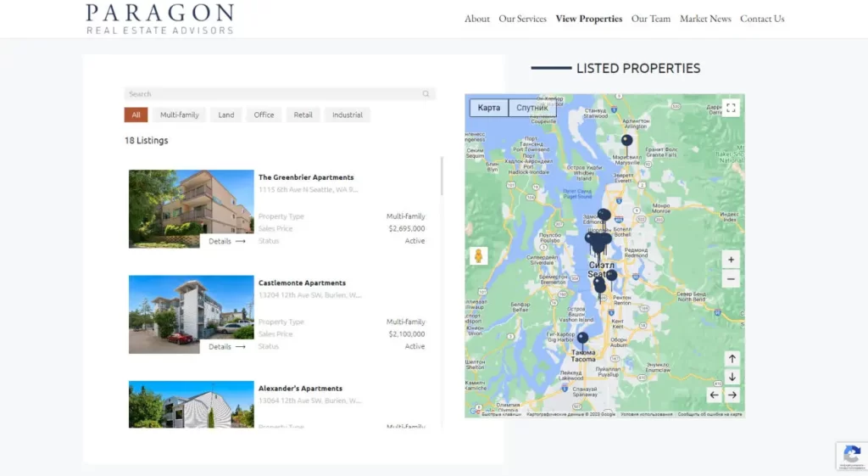Image resolution: width=868 pixels, height=476 pixels.
Task: Open The Greenbrier Apartments photo
Action: tap(191, 209)
